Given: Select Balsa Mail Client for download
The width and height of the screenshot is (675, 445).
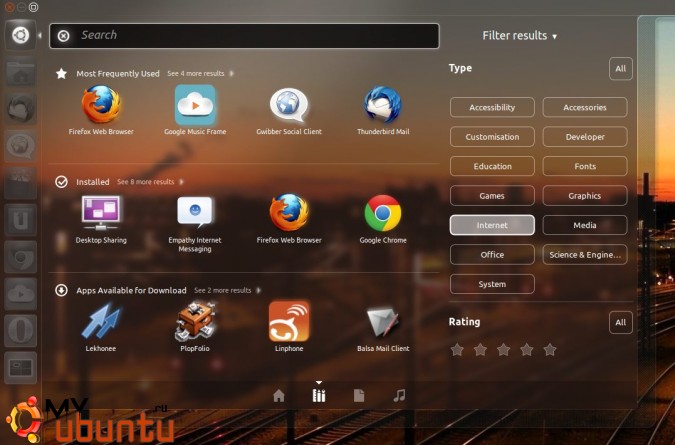Looking at the screenshot, I should pyautogui.click(x=383, y=322).
